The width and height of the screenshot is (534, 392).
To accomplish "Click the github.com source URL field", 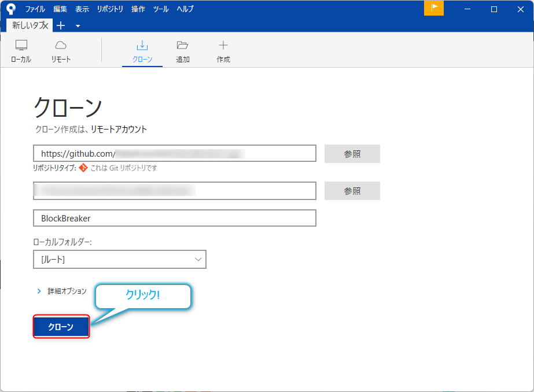I will pos(175,153).
